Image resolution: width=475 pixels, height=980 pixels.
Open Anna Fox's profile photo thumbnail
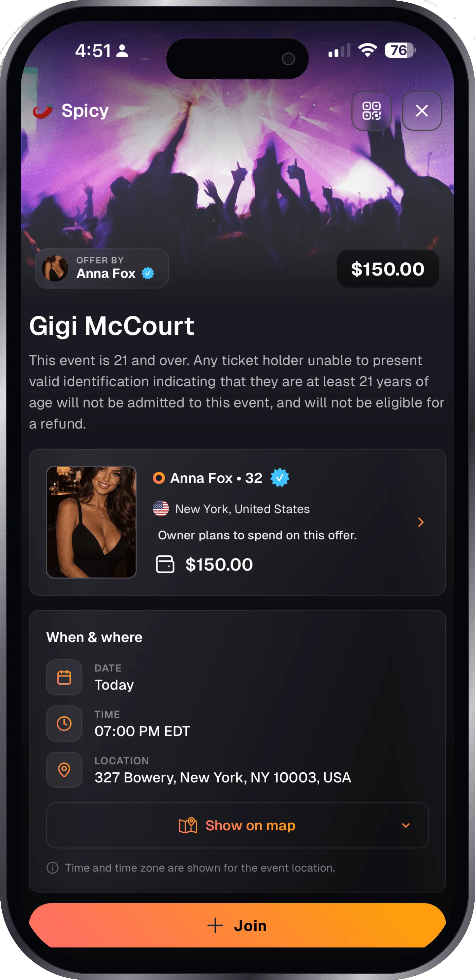(x=91, y=522)
